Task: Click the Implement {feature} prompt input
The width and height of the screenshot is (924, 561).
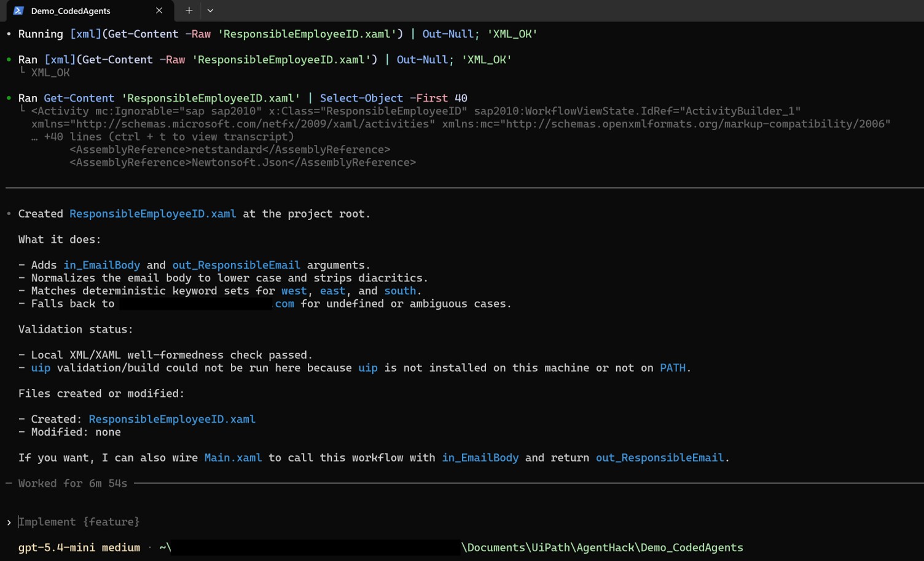Action: pyautogui.click(x=79, y=522)
